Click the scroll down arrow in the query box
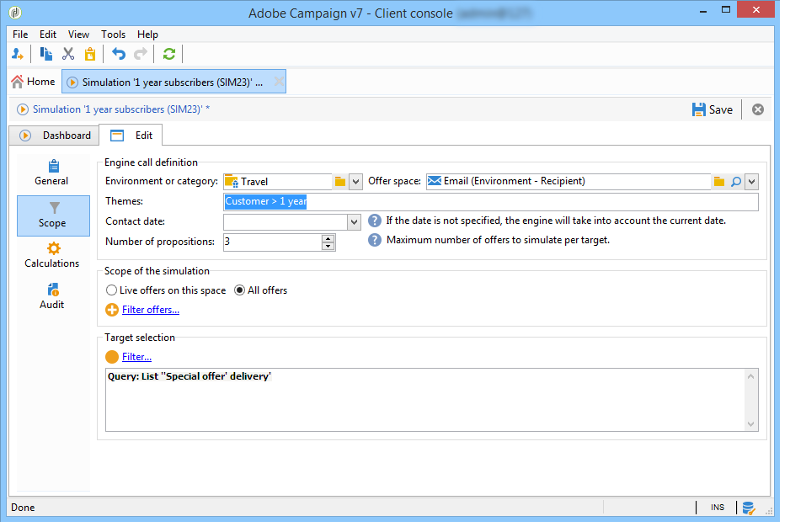Viewport: 790px width, 532px height. coord(750,424)
